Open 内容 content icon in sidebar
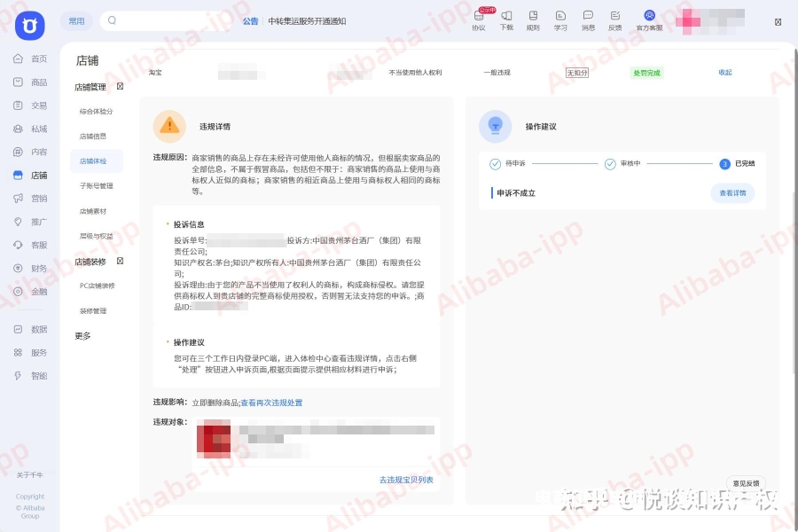Image resolution: width=798 pixels, height=532 pixels. coord(18,152)
